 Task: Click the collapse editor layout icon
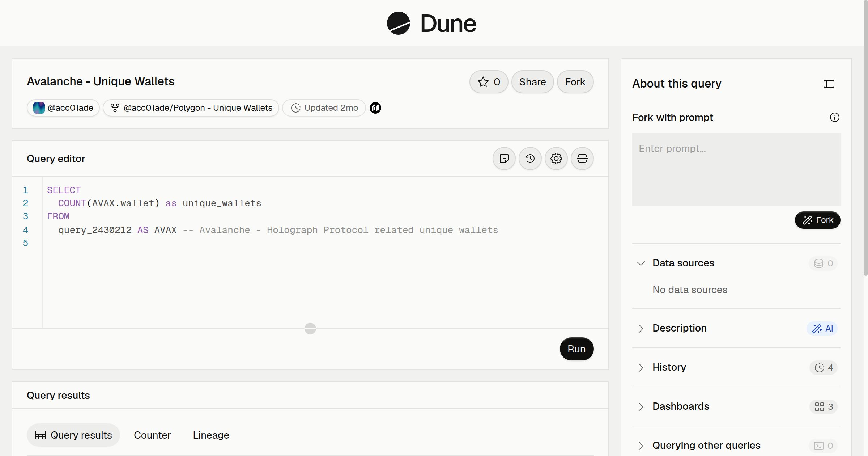(x=582, y=159)
